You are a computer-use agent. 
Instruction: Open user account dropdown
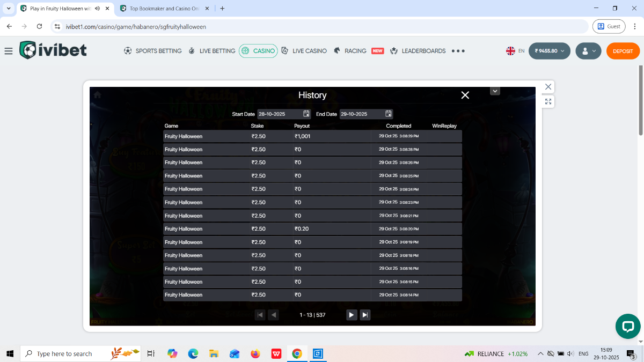588,51
